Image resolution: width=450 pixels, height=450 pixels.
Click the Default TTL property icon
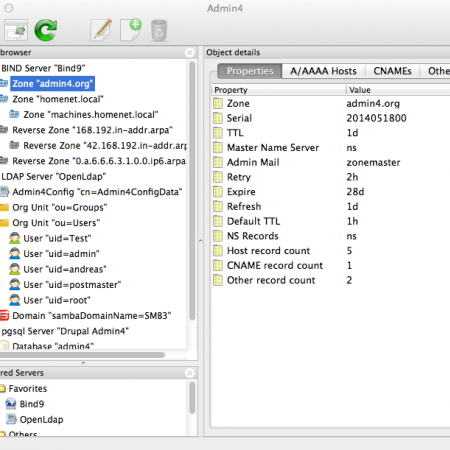tap(218, 221)
